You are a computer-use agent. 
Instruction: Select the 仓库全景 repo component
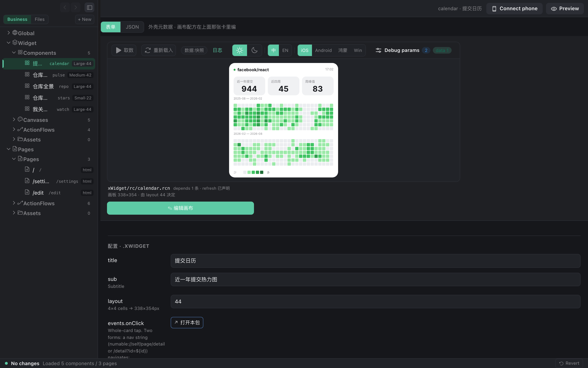tap(49, 86)
